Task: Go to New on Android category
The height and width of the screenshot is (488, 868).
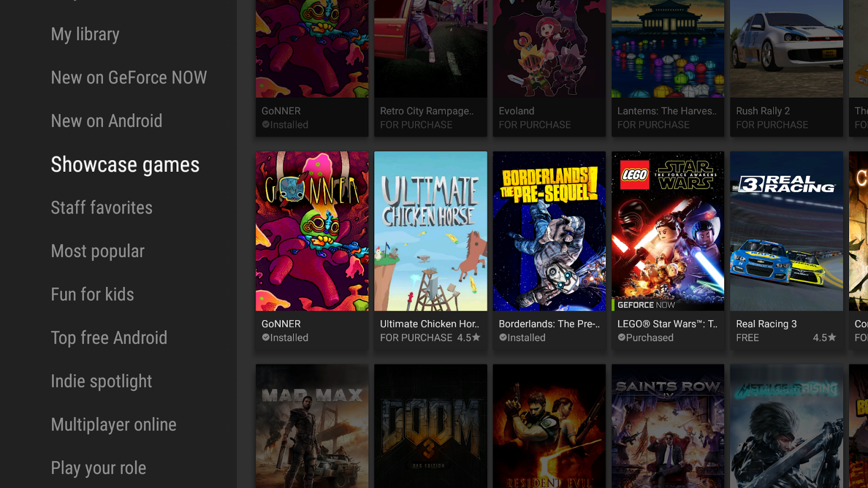Action: (x=106, y=121)
